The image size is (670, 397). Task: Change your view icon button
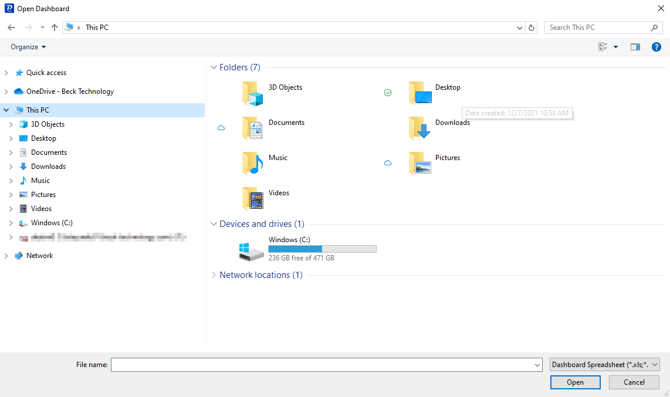pos(602,47)
